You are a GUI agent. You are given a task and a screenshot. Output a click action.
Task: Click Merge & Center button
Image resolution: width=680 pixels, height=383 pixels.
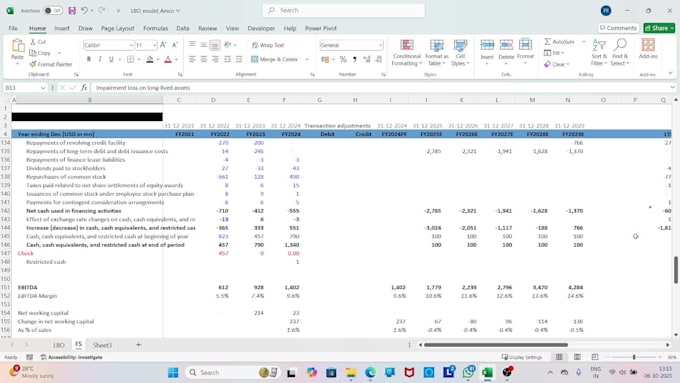tap(275, 59)
